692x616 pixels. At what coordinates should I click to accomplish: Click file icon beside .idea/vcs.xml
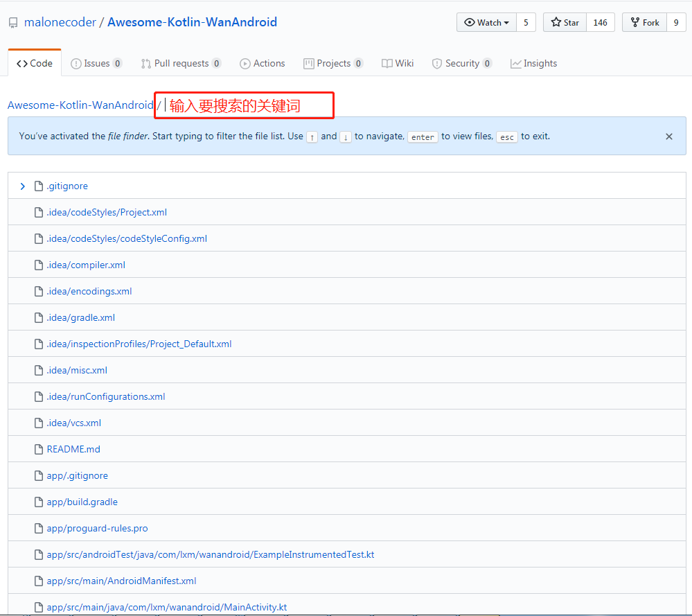[x=39, y=423]
